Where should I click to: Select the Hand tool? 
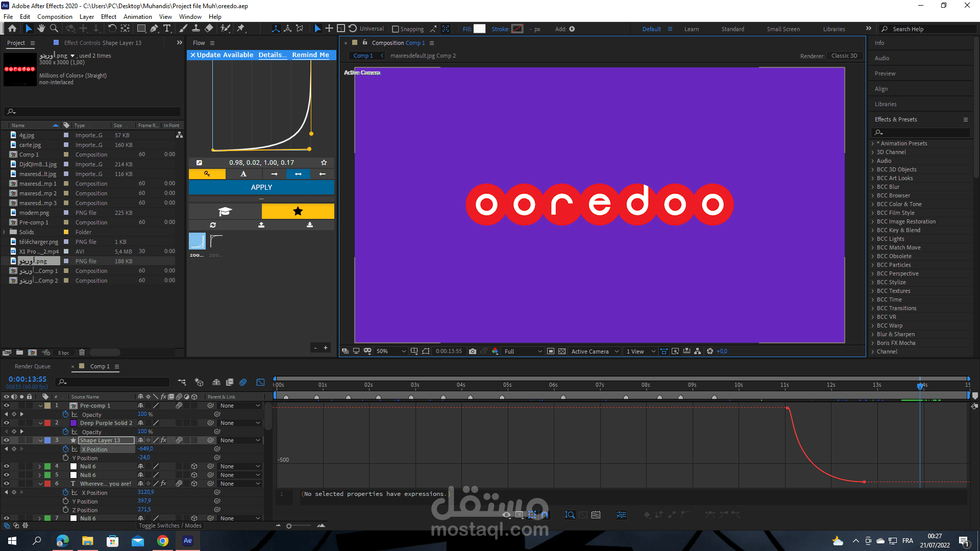pyautogui.click(x=41, y=29)
